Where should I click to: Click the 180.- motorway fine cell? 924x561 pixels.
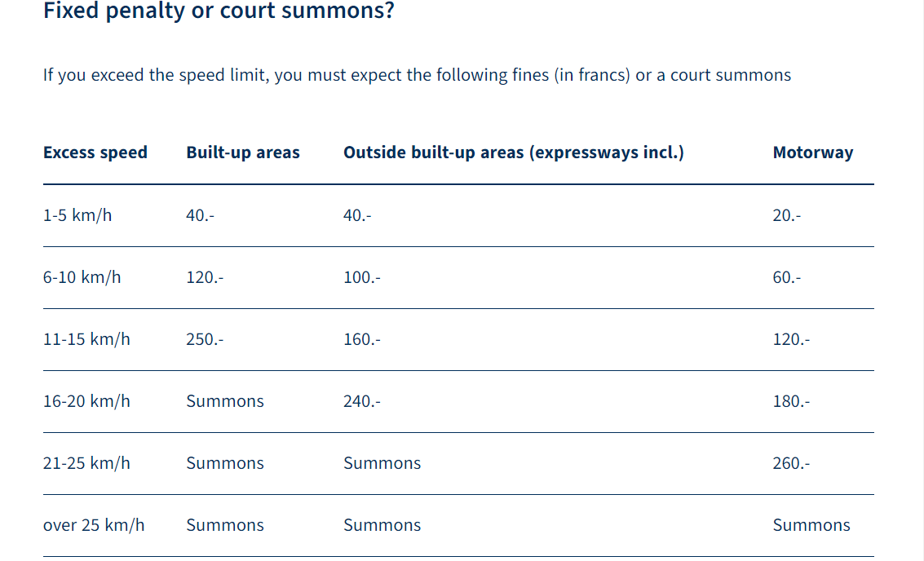(791, 401)
